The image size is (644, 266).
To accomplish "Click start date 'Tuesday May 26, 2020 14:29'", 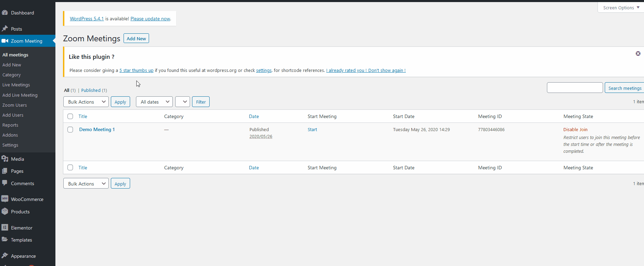I will tap(421, 129).
